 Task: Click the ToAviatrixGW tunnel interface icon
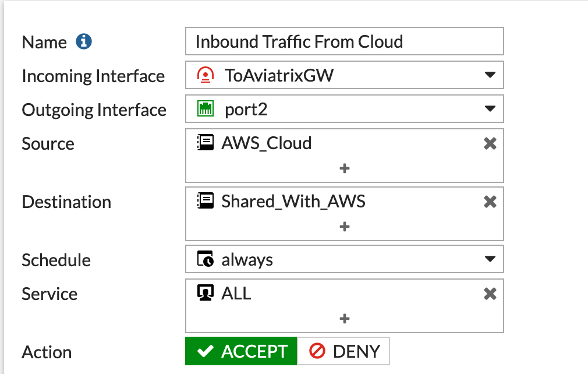point(204,75)
